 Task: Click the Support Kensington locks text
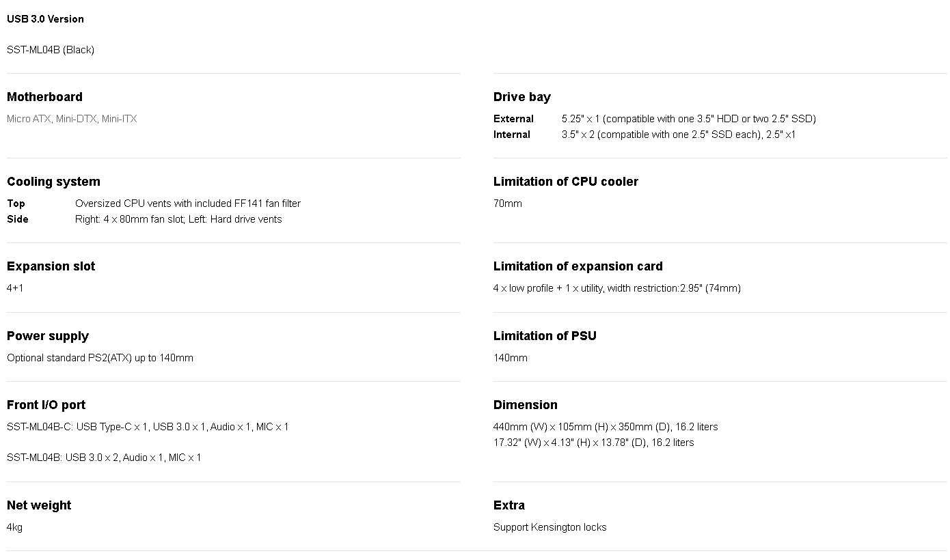click(550, 527)
